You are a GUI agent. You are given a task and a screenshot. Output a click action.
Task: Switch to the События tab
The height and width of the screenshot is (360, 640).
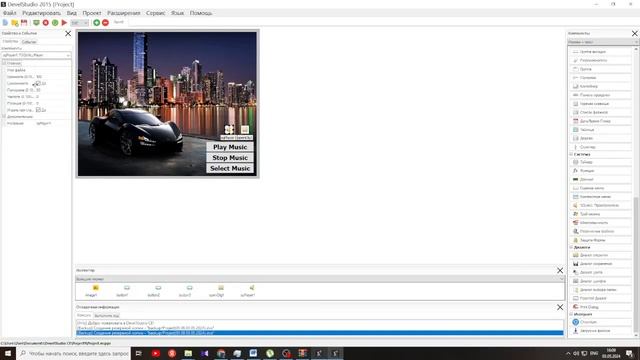[x=29, y=42]
